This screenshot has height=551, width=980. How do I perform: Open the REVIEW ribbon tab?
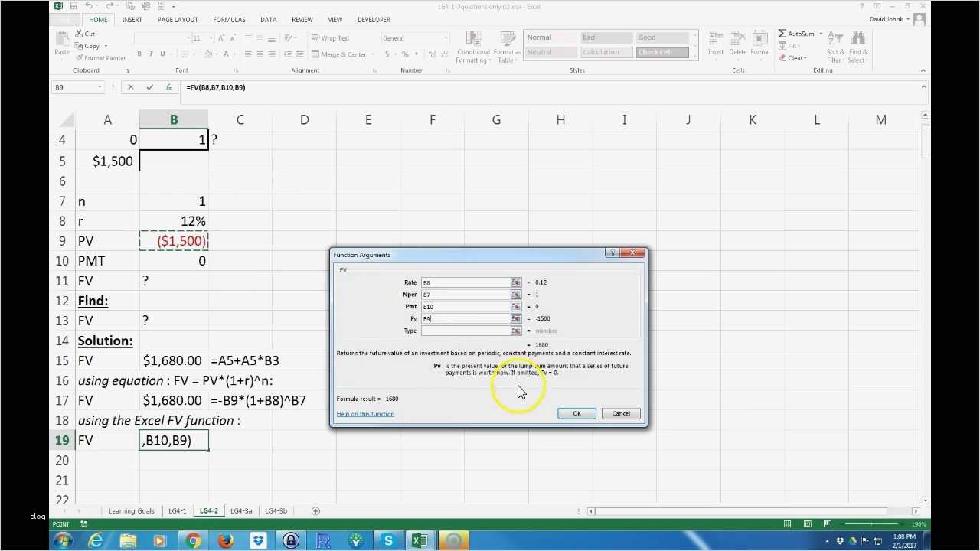coord(302,20)
